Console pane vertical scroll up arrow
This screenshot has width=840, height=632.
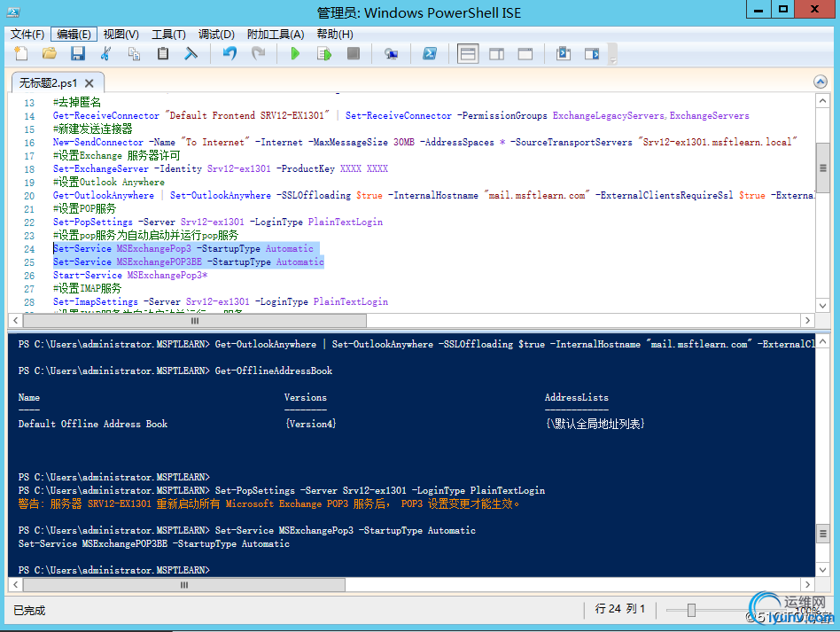point(822,341)
